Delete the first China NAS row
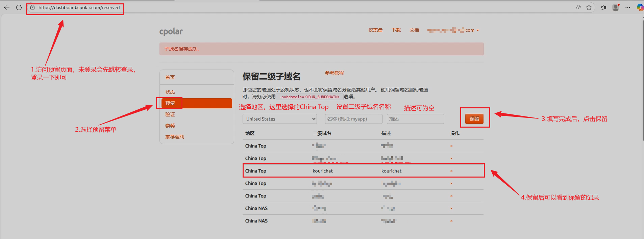The width and height of the screenshot is (644, 239). click(451, 209)
